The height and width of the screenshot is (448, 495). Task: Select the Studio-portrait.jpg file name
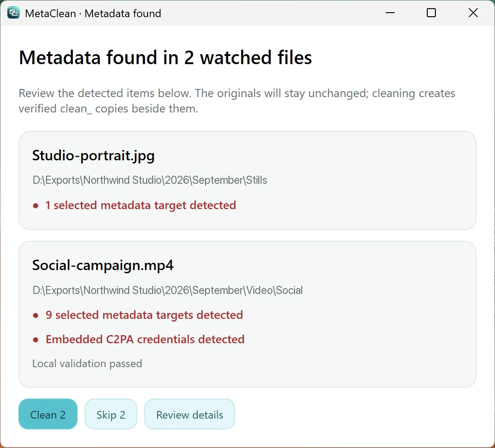pyautogui.click(x=93, y=155)
